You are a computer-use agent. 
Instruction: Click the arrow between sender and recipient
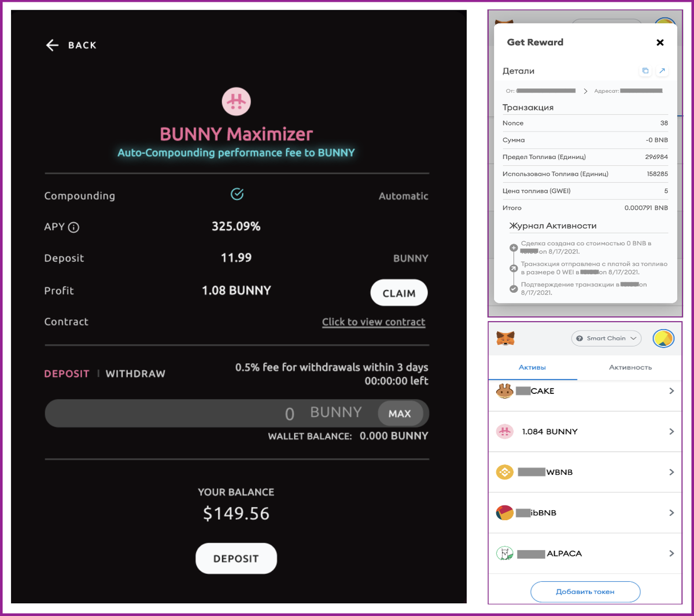coord(585,91)
